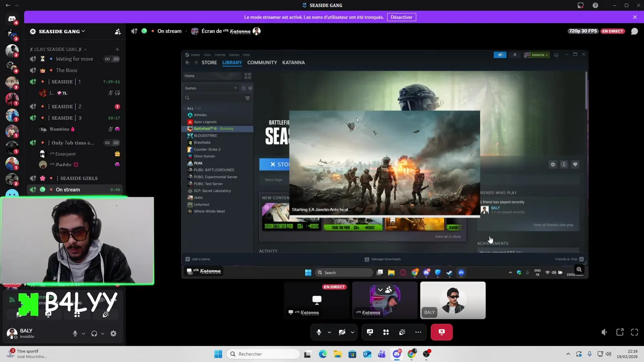
Task: Join The Boos voice channel
Action: coord(74,70)
